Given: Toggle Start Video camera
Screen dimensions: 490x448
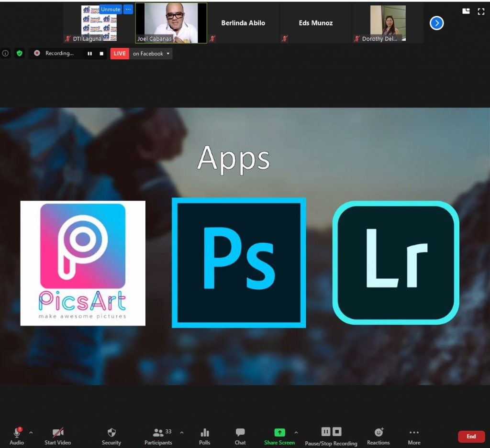Looking at the screenshot, I should 58,433.
